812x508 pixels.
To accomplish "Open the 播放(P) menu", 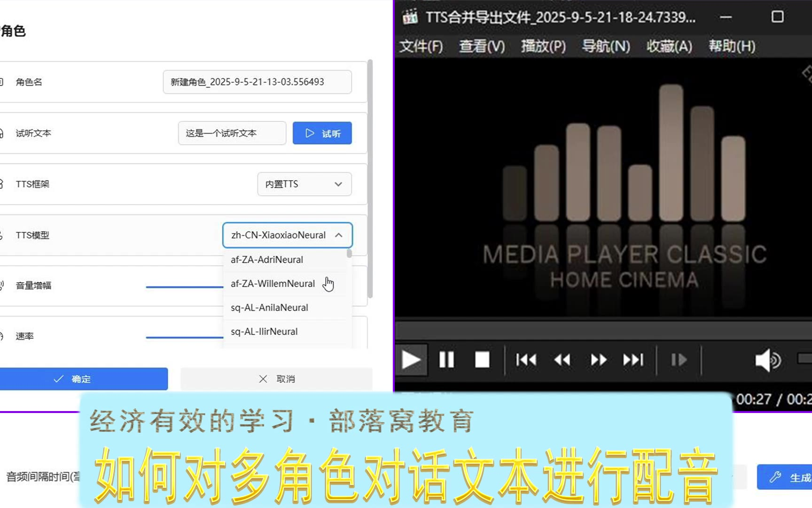I will click(x=543, y=46).
